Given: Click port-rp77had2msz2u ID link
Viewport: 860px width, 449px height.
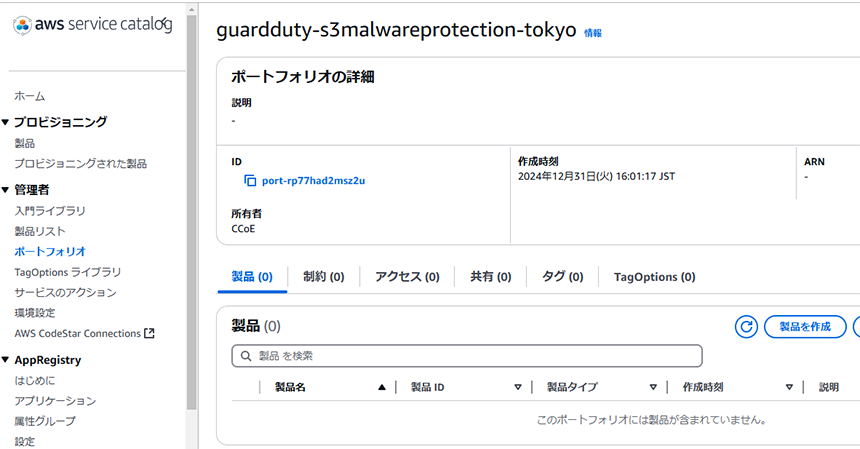Looking at the screenshot, I should (314, 180).
